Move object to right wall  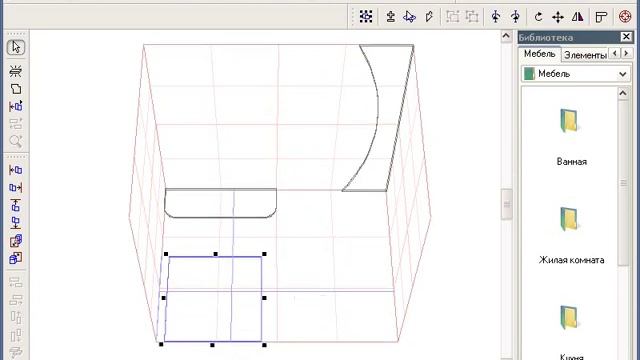tap(16, 187)
